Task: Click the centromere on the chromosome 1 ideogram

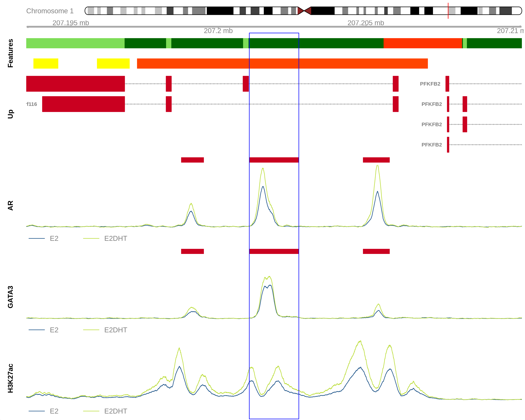Action: (x=304, y=11)
